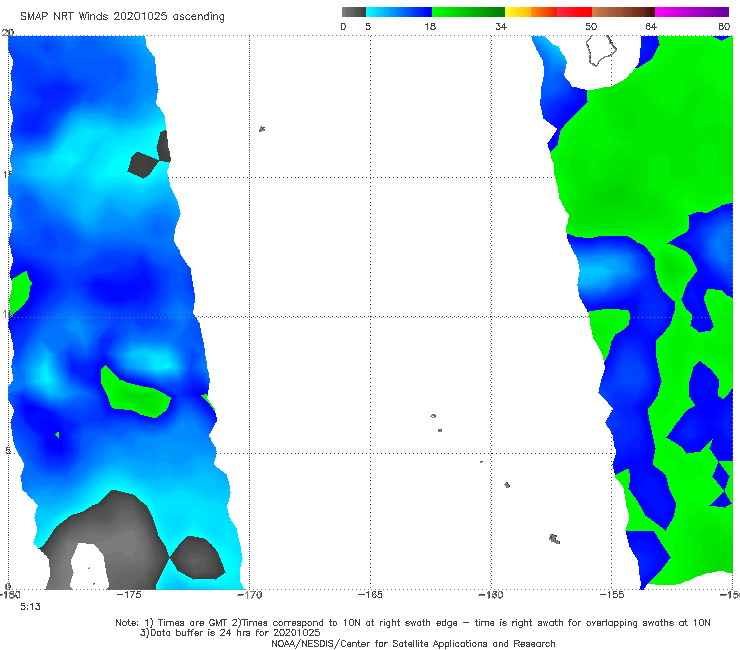Click the longitude label "-155"

click(x=612, y=594)
